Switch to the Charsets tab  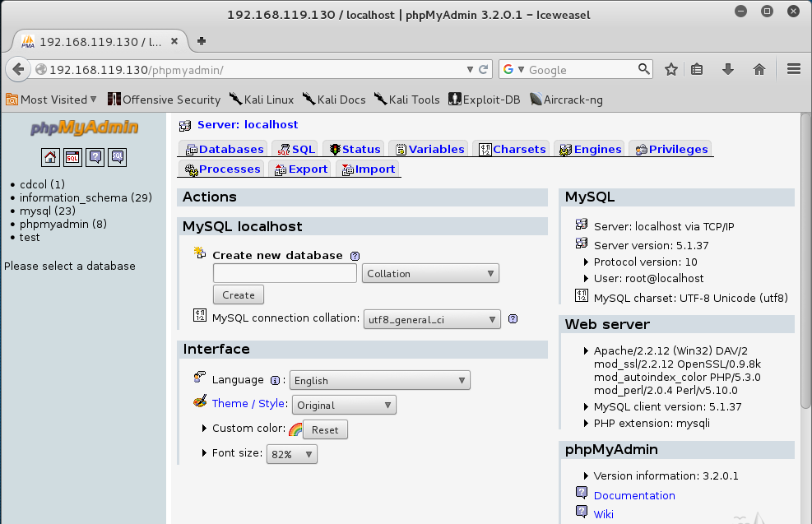point(513,150)
